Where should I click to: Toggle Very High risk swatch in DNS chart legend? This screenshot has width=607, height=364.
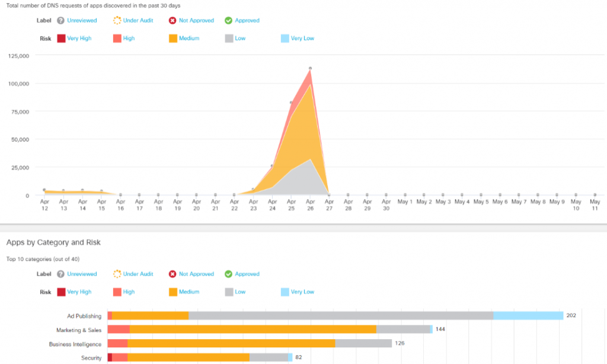[61, 39]
